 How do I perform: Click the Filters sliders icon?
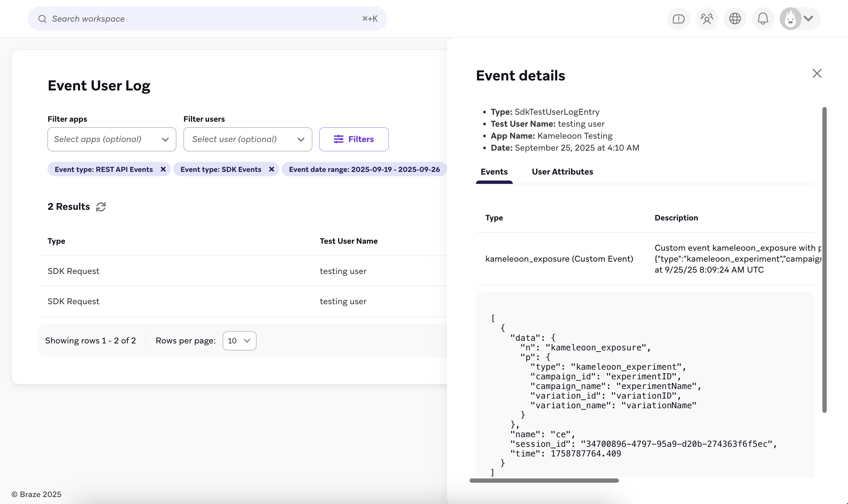(x=338, y=139)
